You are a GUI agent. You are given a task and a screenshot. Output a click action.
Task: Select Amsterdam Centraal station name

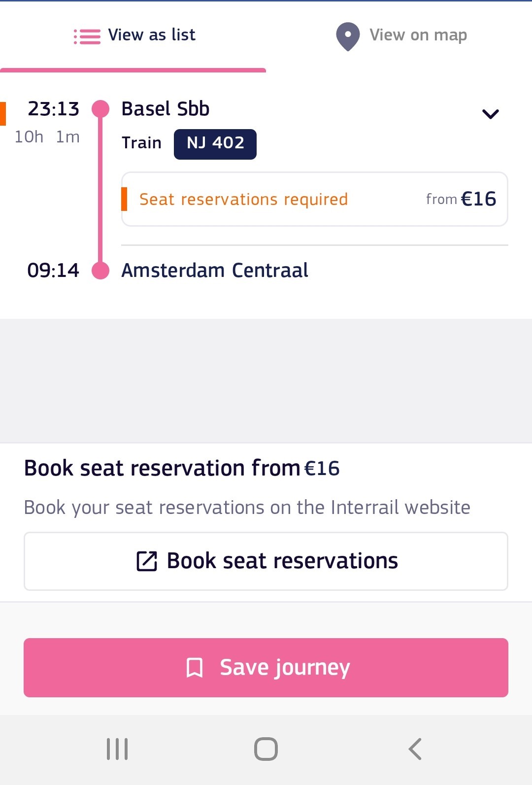tap(215, 271)
